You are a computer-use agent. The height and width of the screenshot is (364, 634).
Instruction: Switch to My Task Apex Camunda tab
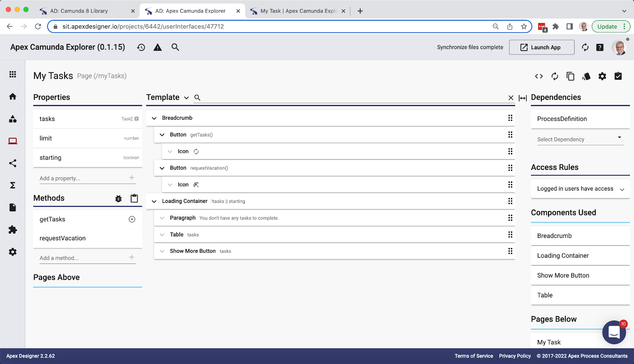tap(298, 11)
